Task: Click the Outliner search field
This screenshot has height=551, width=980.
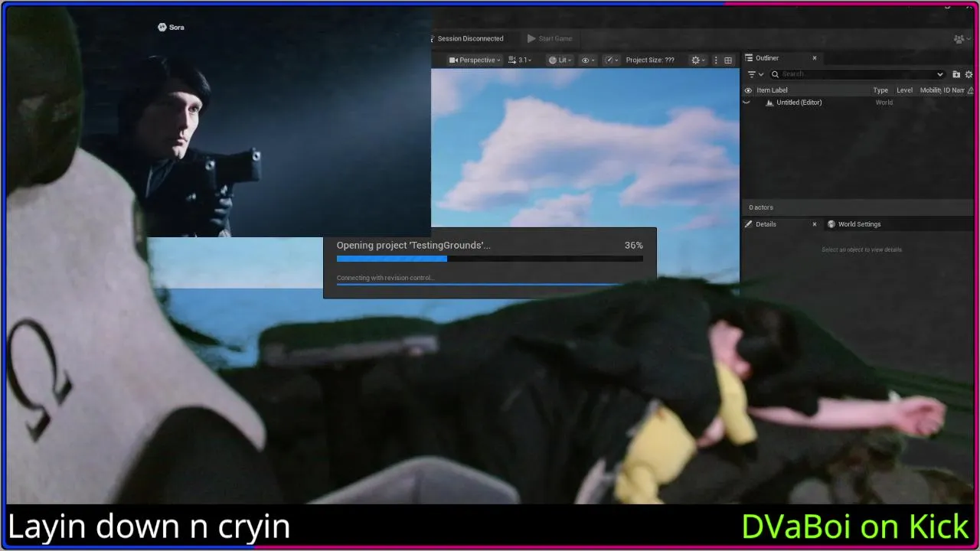Action: coord(857,74)
